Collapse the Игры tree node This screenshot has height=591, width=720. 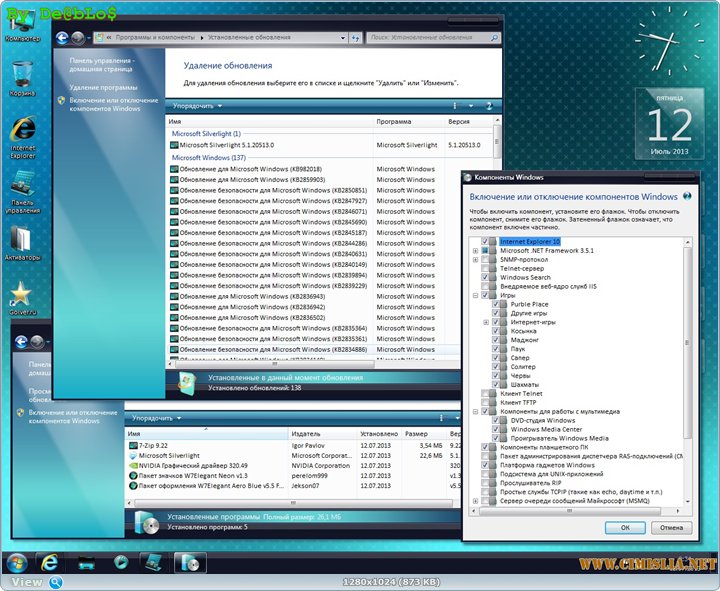pos(475,296)
